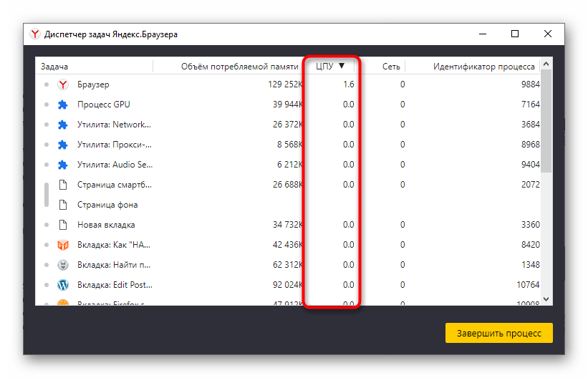Sort by Идентификатор процесса header
588x378 pixels.
pos(483,67)
